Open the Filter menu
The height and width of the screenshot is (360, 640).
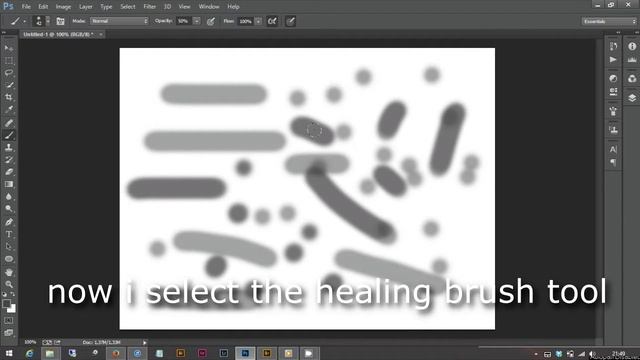[150, 7]
